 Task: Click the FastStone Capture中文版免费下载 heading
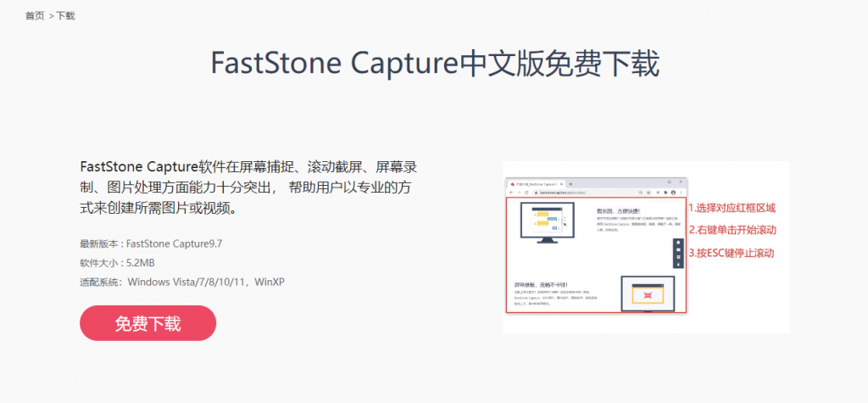(435, 64)
